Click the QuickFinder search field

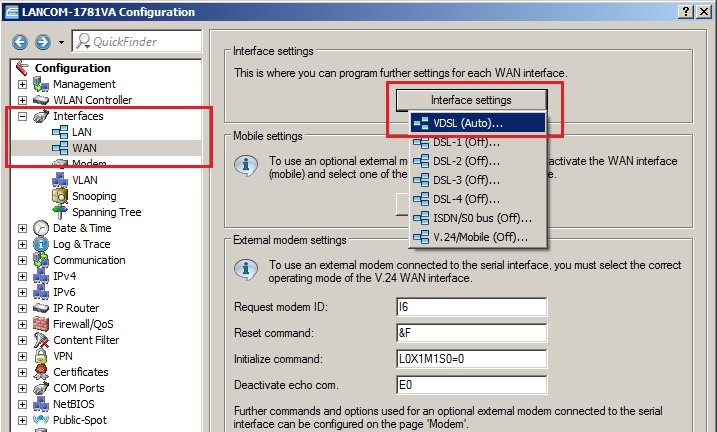[x=130, y=42]
